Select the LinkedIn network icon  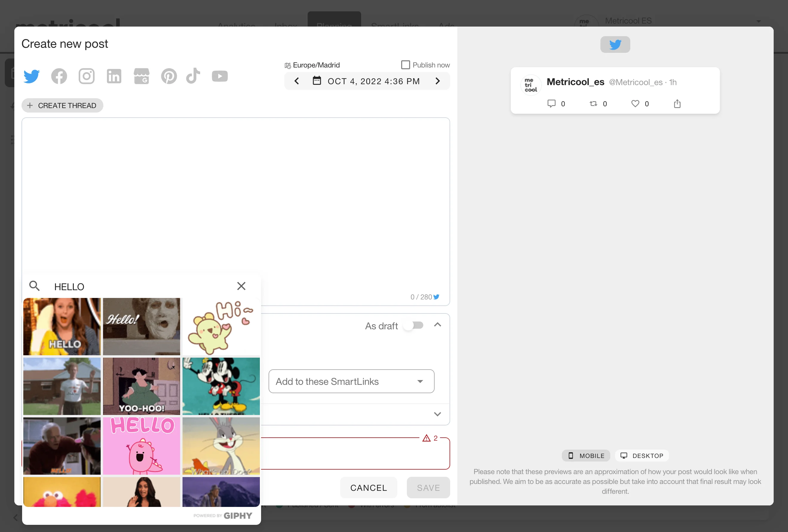tap(114, 76)
